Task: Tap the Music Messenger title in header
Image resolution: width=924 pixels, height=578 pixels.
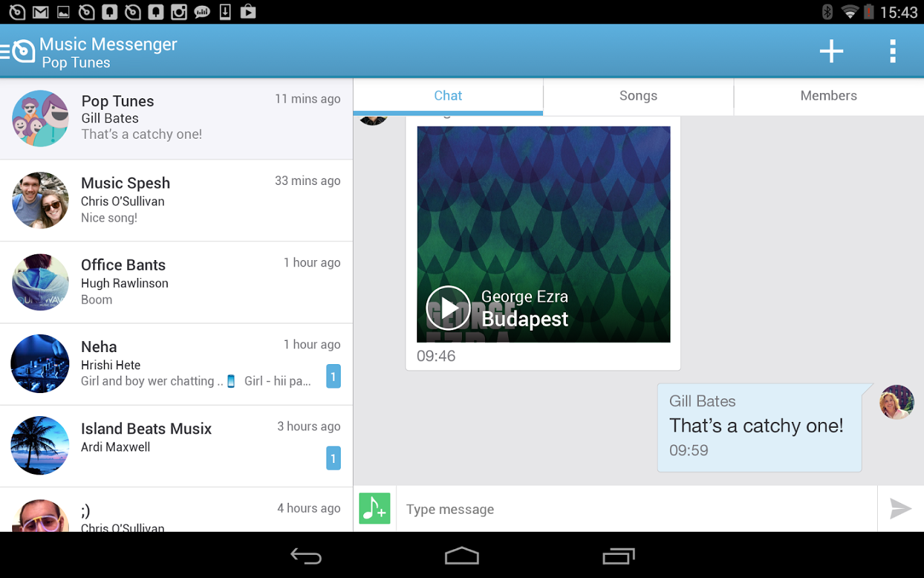Action: tap(108, 44)
